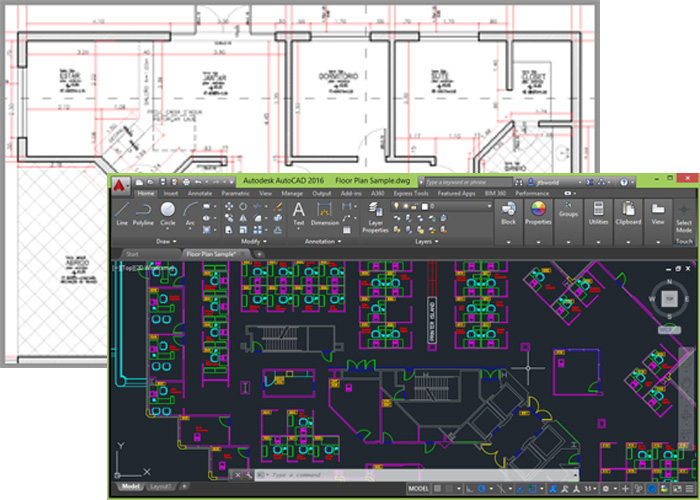Viewport: 700px width, 500px height.
Task: Click the Offset tool in Modify panel
Action: pyautogui.click(x=278, y=229)
